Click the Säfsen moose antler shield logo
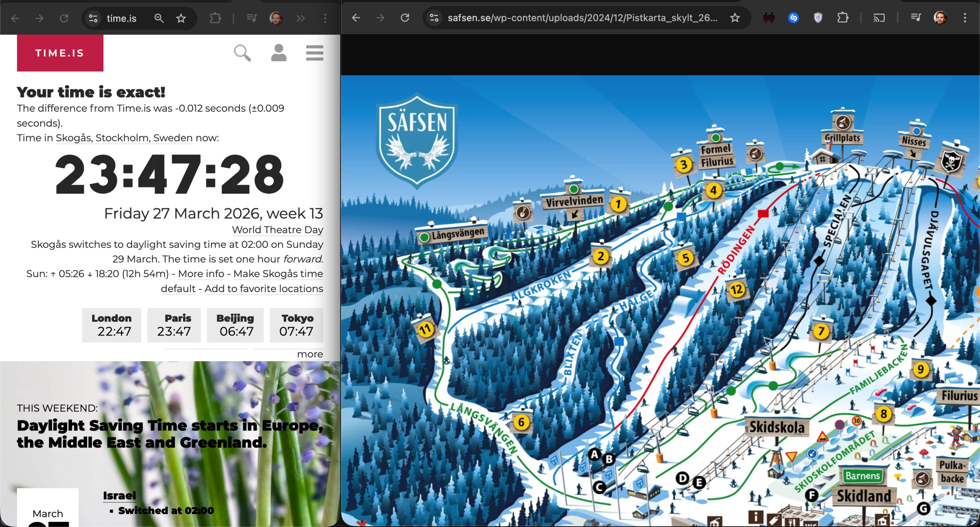 (x=417, y=141)
